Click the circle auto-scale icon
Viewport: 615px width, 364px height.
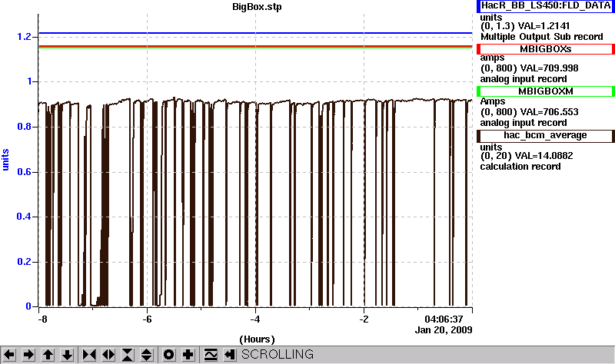point(169,355)
